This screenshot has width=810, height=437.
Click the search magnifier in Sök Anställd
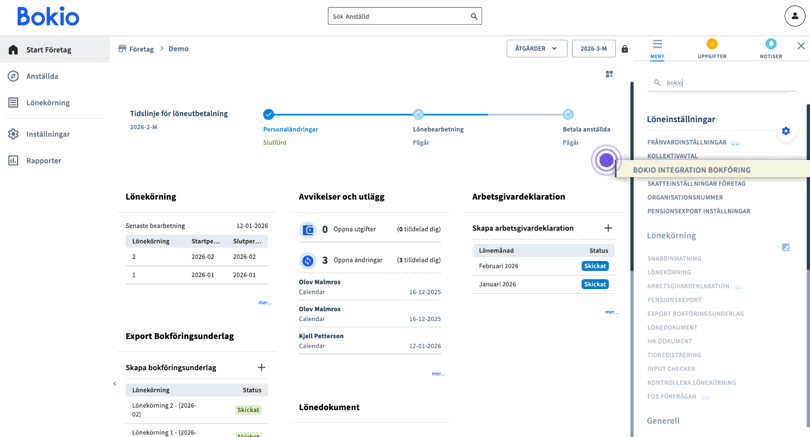pyautogui.click(x=474, y=16)
